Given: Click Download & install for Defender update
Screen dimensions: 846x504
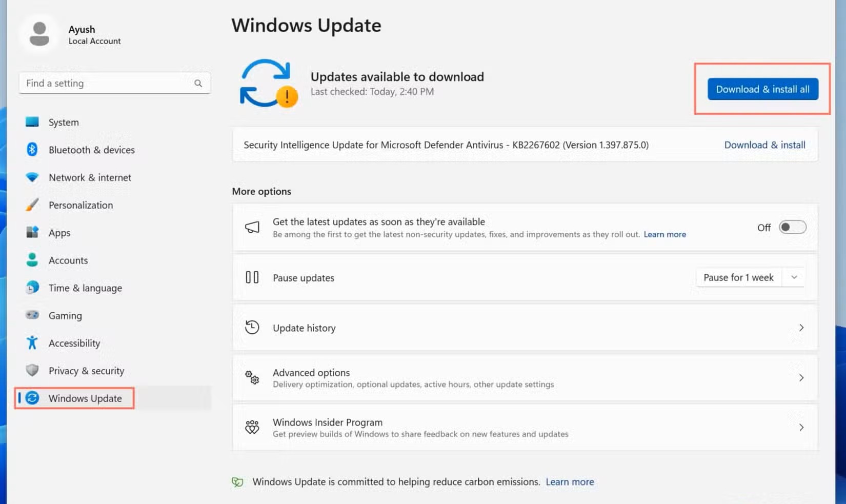Looking at the screenshot, I should click(764, 145).
